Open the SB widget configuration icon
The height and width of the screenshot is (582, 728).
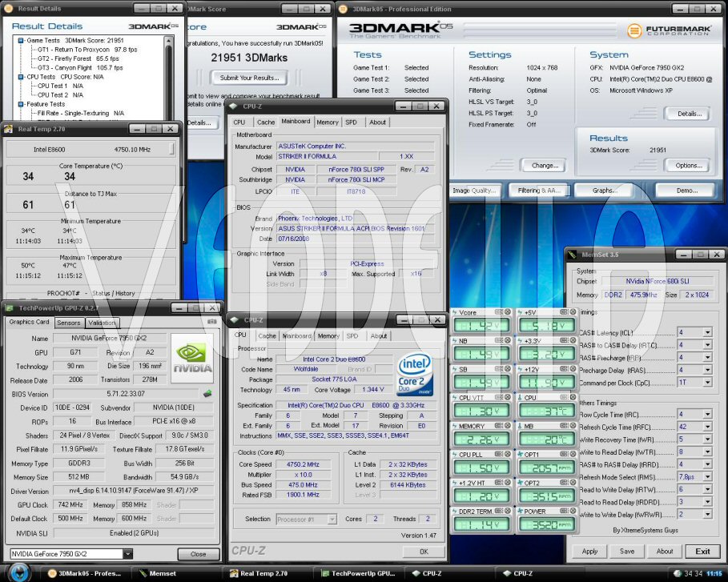pyautogui.click(x=499, y=369)
